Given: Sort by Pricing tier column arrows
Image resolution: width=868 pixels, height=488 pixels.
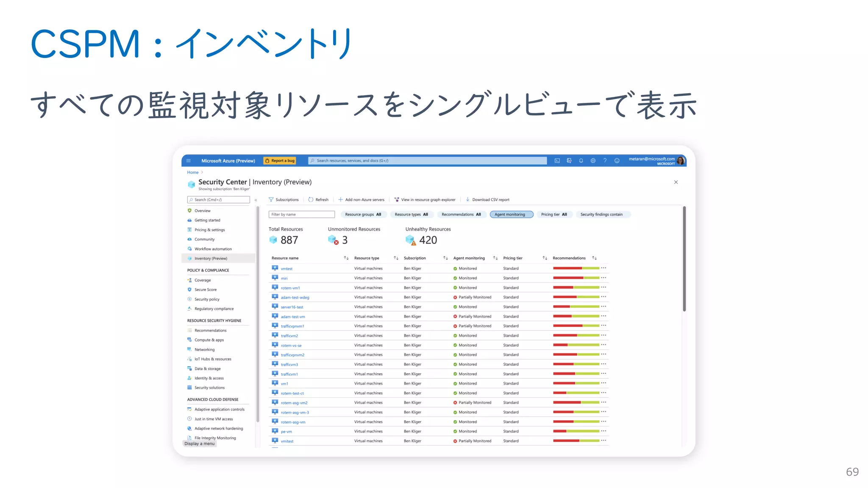Looking at the screenshot, I should tap(545, 258).
